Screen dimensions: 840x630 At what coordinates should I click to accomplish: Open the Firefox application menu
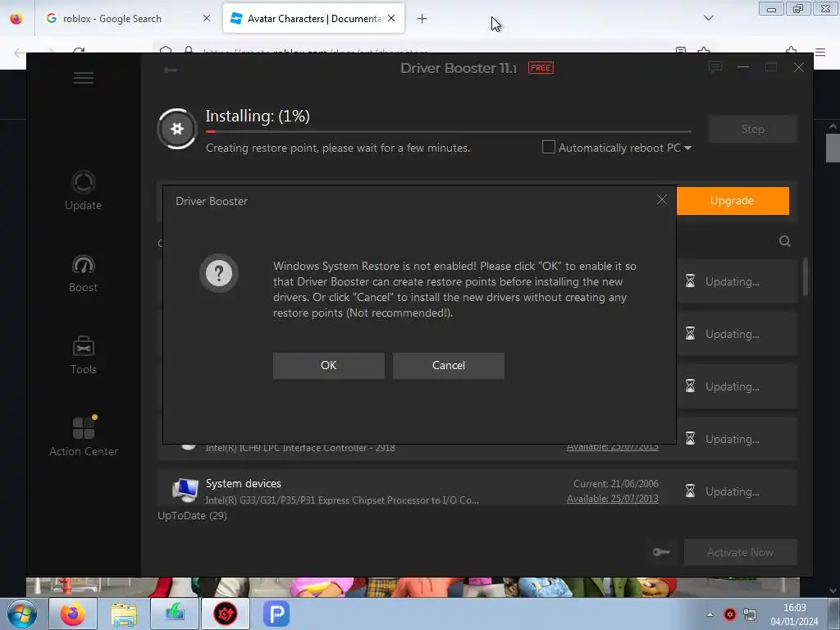(820, 52)
